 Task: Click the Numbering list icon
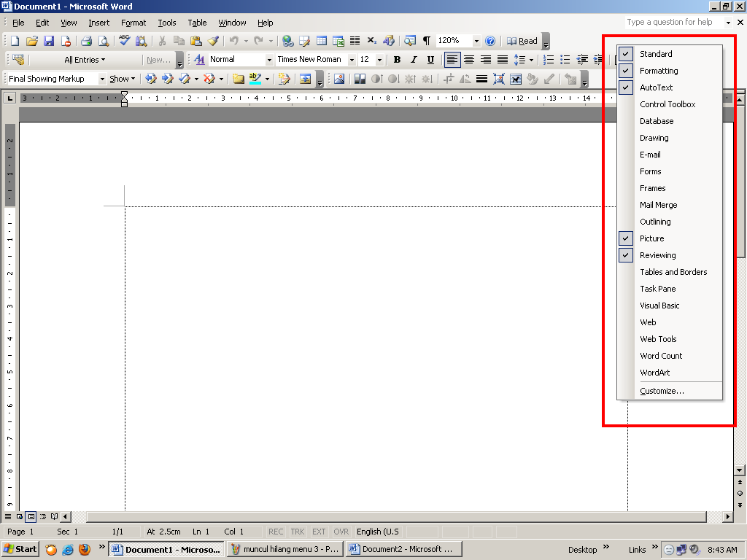549,60
